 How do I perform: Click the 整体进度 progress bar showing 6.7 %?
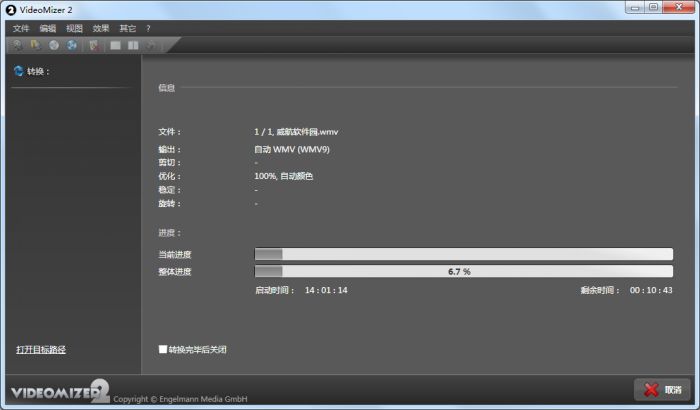pyautogui.click(x=463, y=271)
